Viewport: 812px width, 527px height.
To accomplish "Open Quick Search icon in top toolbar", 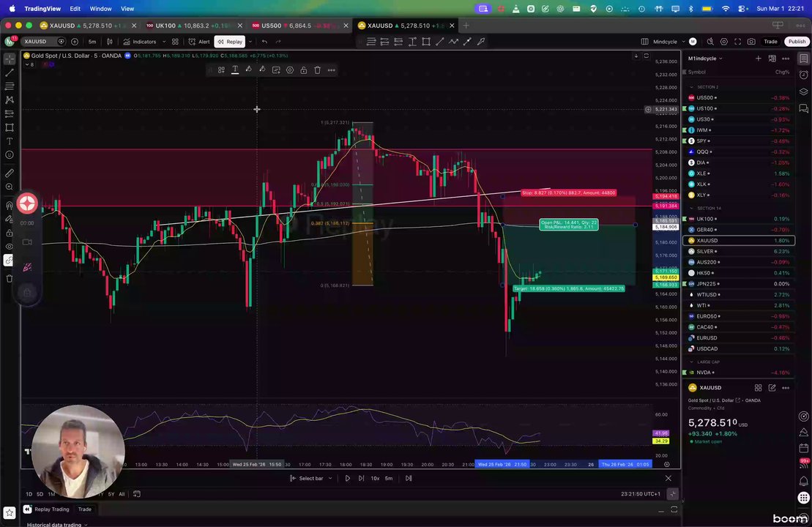I will click(710, 42).
